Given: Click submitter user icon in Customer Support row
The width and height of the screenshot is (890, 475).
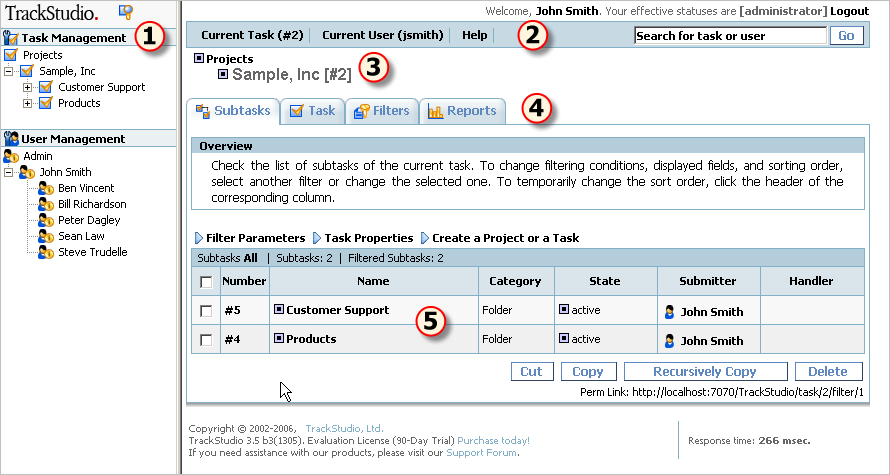Looking at the screenshot, I should pyautogui.click(x=670, y=312).
